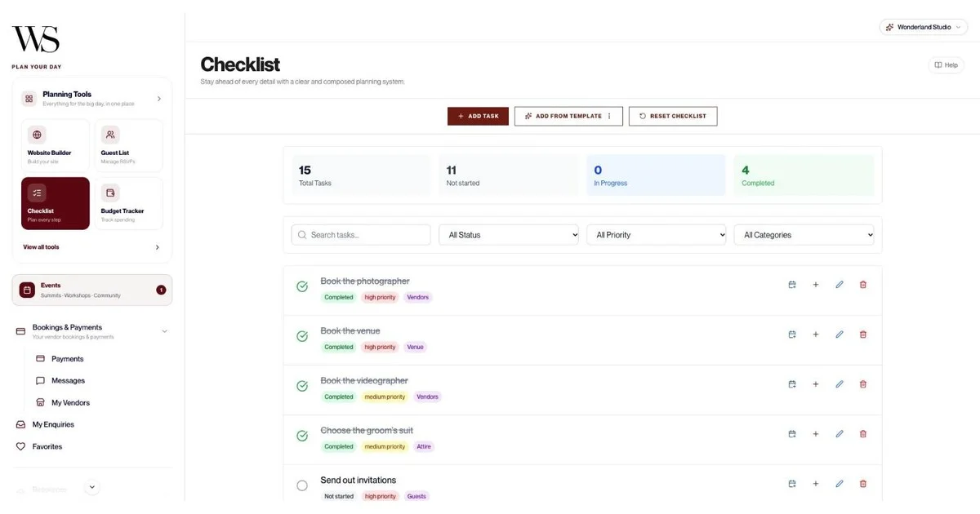Viewport: 980px width, 514px height.
Task: Mark Send out invitations as complete
Action: [302, 486]
